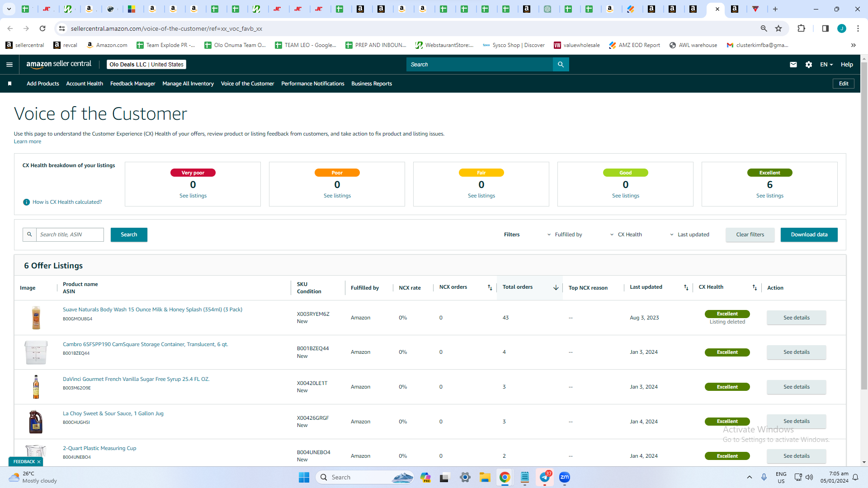This screenshot has height=488, width=868.
Task: Open Zoom from the taskbar
Action: pyautogui.click(x=565, y=477)
